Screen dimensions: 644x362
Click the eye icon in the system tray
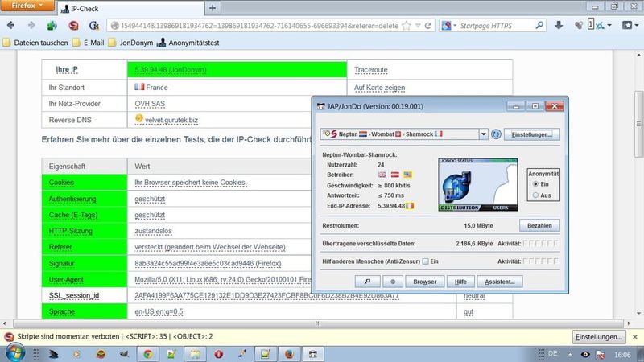(585, 354)
